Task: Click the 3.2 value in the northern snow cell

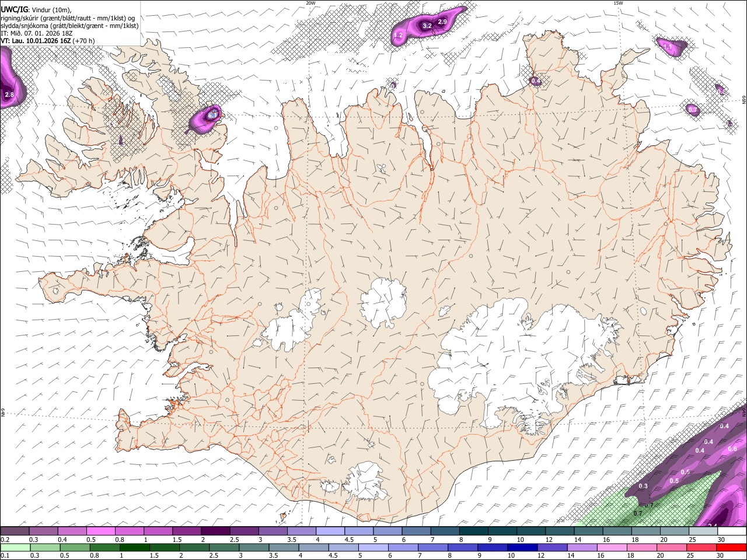Action: (427, 26)
